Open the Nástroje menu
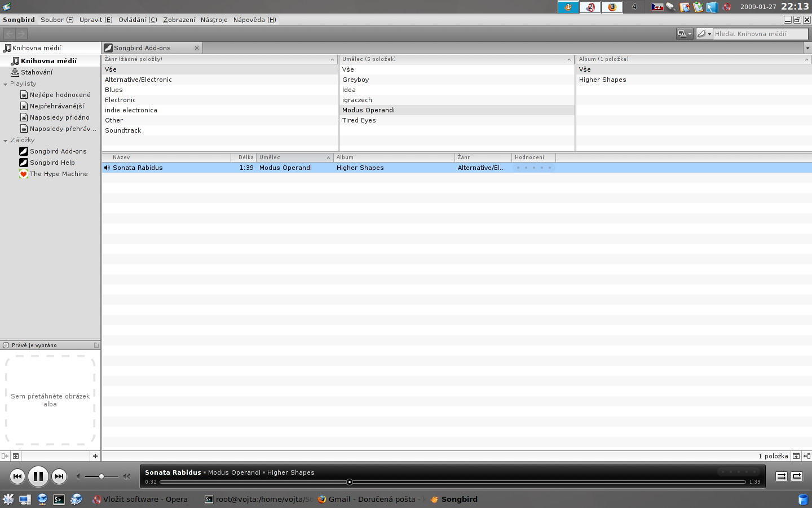812x508 pixels. (x=214, y=20)
